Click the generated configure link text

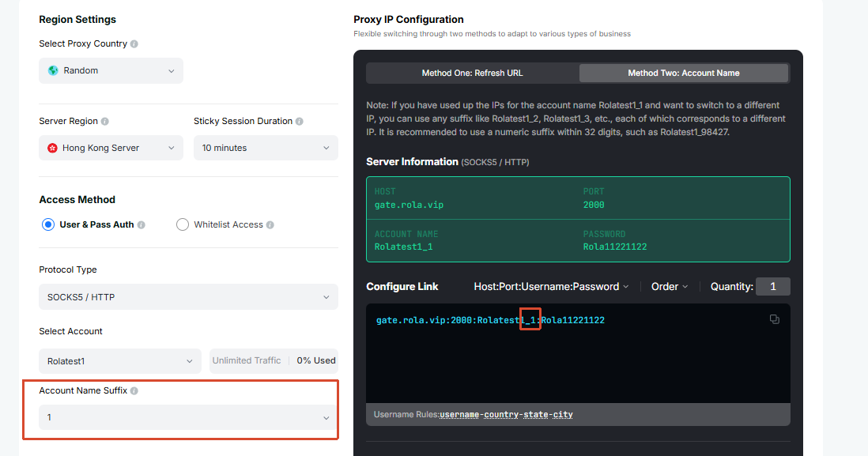click(x=490, y=320)
